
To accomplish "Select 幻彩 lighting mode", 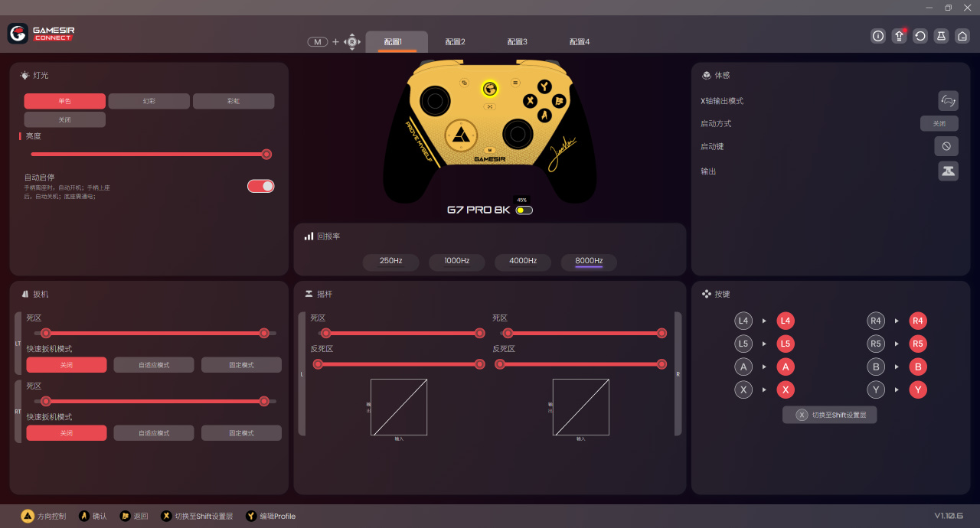I will tap(149, 101).
